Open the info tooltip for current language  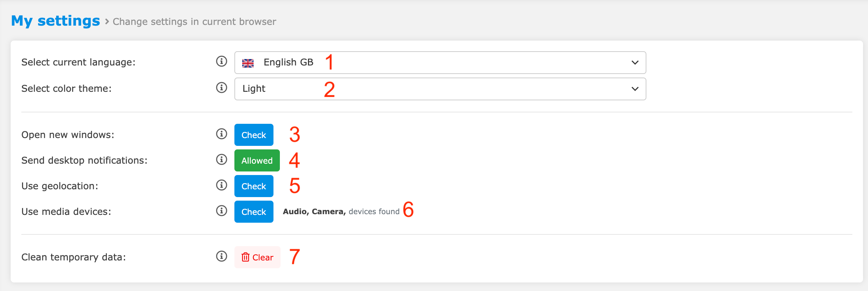coord(221,61)
